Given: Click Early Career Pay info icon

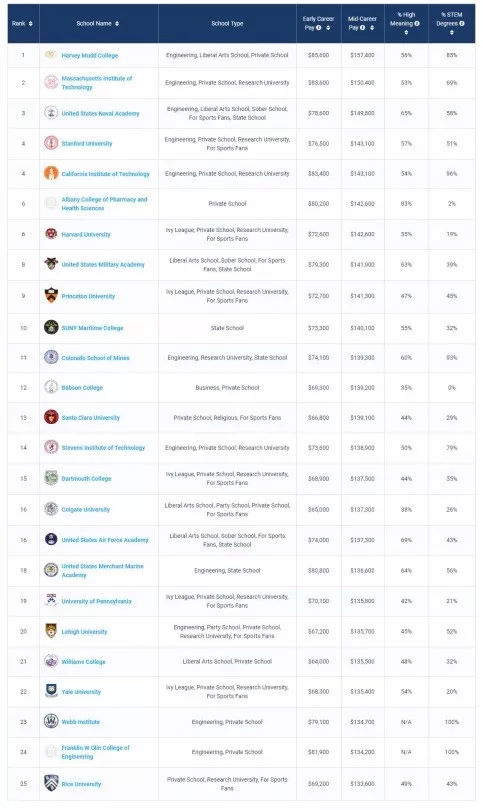Looking at the screenshot, I should tap(319, 27).
